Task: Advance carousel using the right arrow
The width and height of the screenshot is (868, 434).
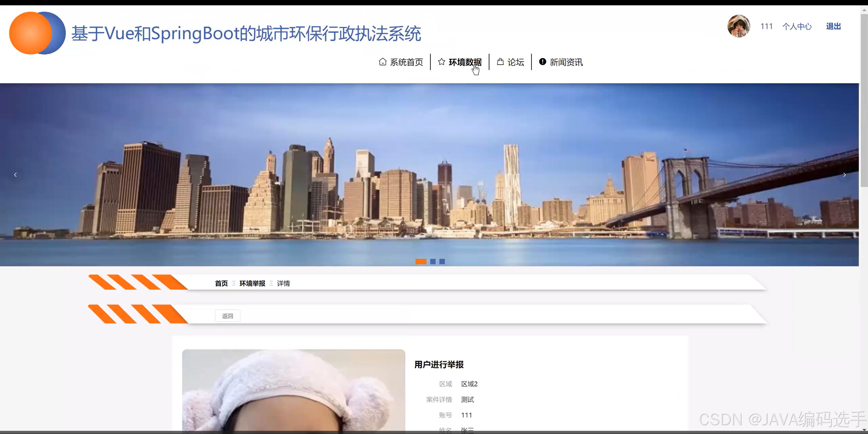Action: [x=845, y=175]
